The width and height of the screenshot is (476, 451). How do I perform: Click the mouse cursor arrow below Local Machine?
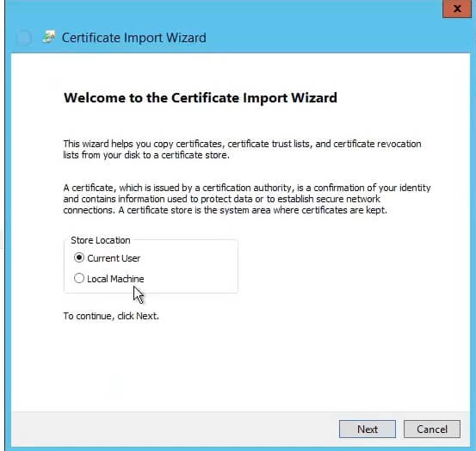(139, 294)
